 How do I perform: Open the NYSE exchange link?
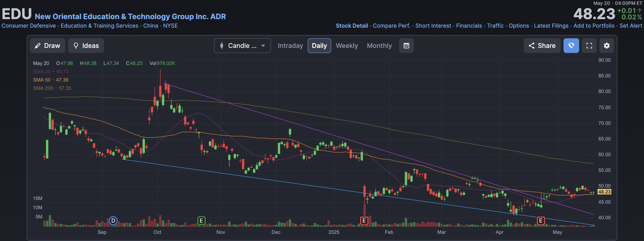tap(170, 26)
